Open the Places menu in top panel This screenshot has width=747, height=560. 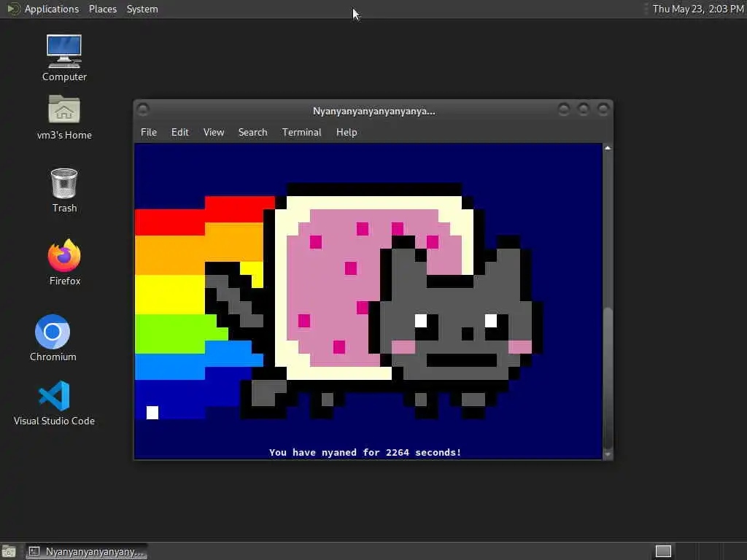tap(102, 9)
